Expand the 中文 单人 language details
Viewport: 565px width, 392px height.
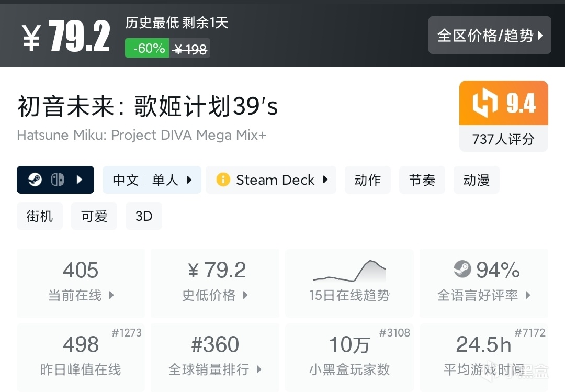coord(152,180)
